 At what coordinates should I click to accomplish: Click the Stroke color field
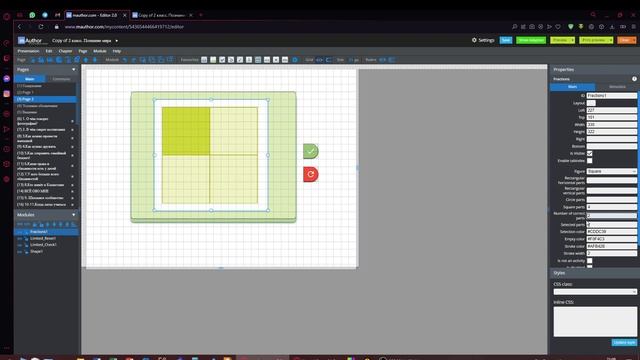[x=611, y=246]
